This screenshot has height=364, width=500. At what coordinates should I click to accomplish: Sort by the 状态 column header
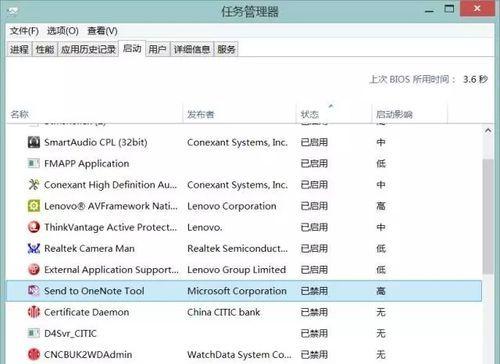[334, 114]
